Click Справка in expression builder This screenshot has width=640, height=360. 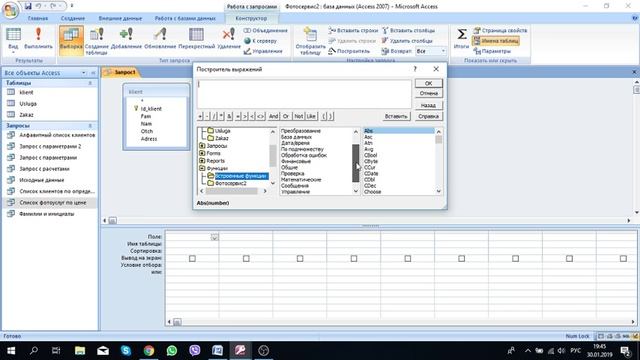(x=429, y=116)
